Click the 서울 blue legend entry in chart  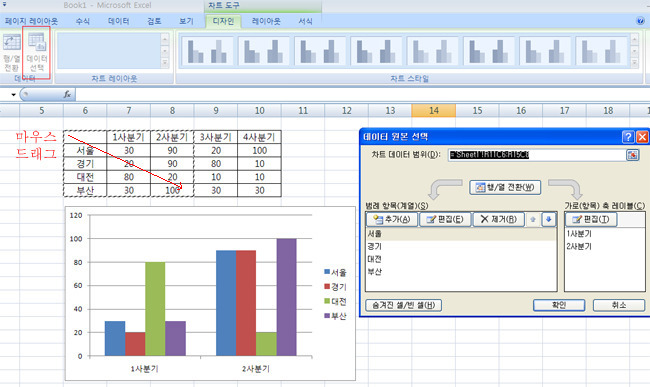coord(335,272)
